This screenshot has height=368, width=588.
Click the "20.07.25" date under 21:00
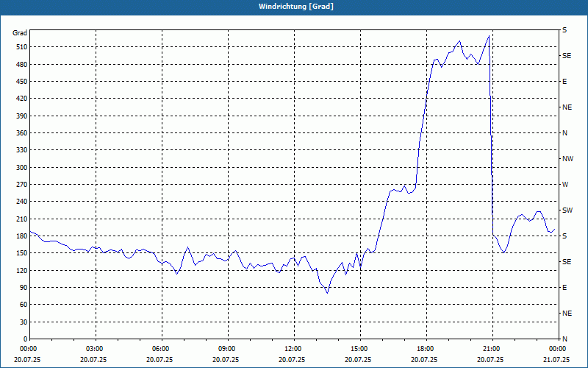490,360
